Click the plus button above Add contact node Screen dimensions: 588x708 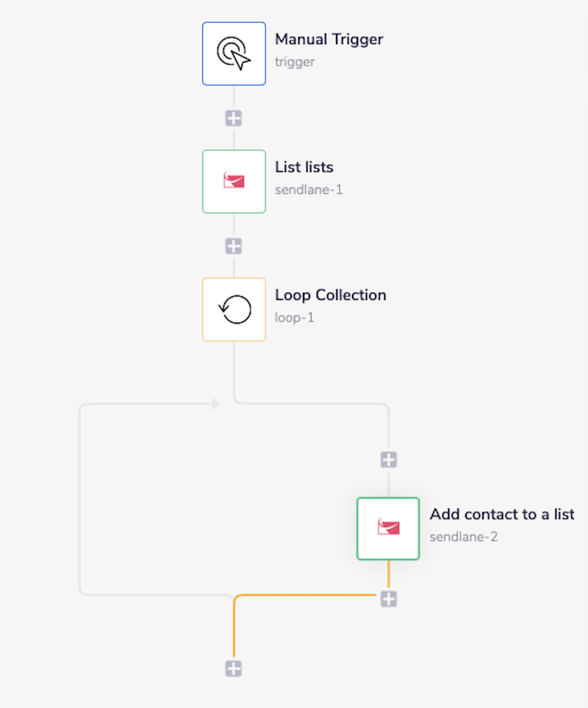tap(387, 459)
